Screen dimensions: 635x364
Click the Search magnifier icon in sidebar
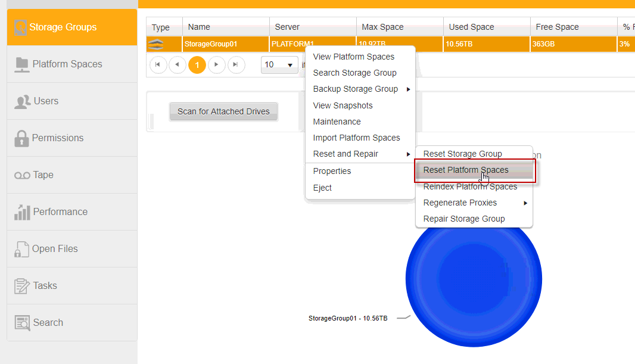pos(22,323)
